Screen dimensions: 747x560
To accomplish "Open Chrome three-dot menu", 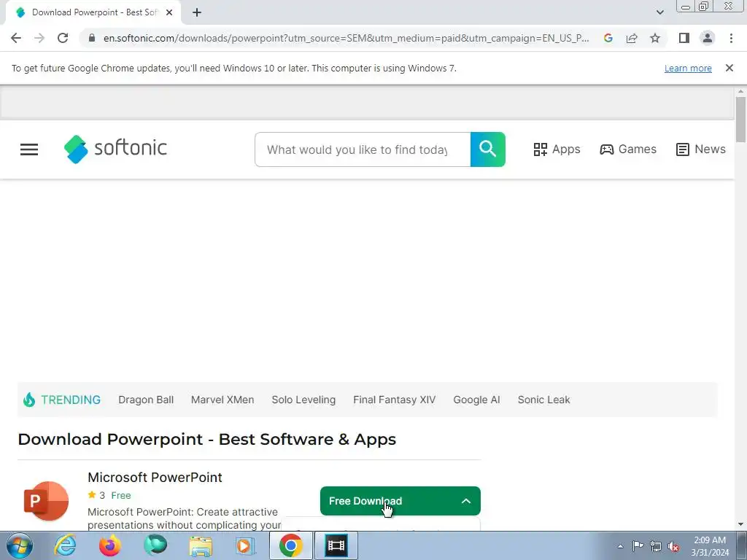I will point(731,38).
